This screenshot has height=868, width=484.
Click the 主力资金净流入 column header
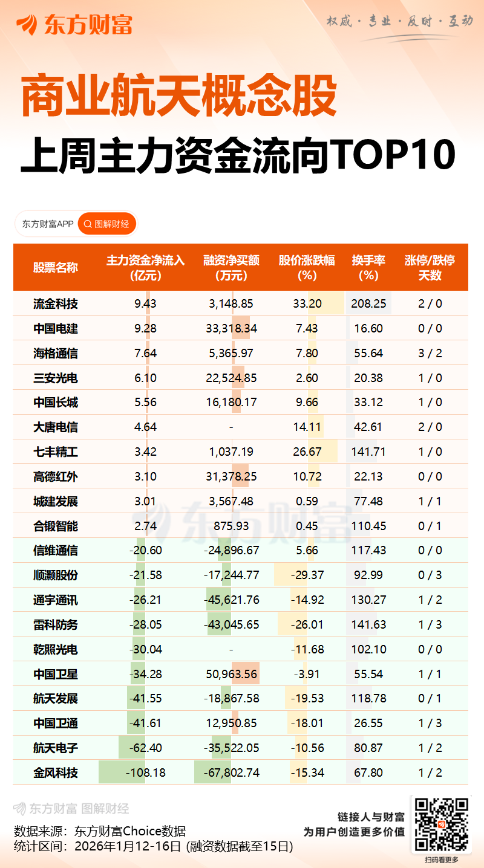[145, 268]
